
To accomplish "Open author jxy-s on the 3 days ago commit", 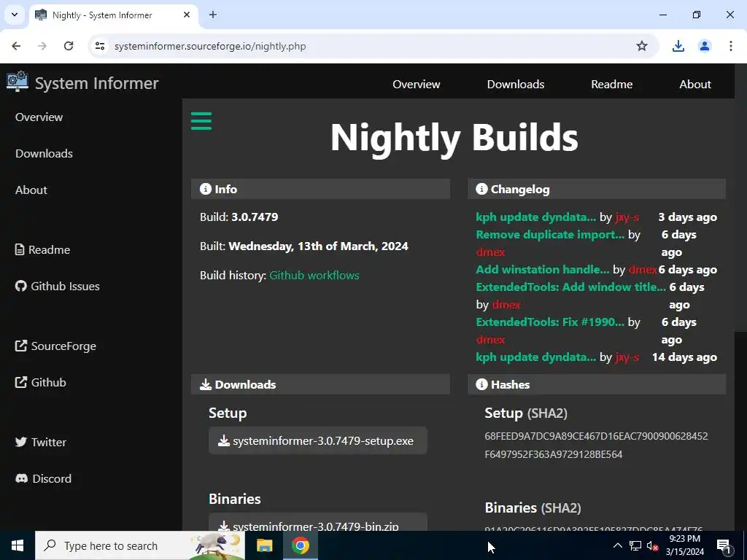I will pos(627,217).
